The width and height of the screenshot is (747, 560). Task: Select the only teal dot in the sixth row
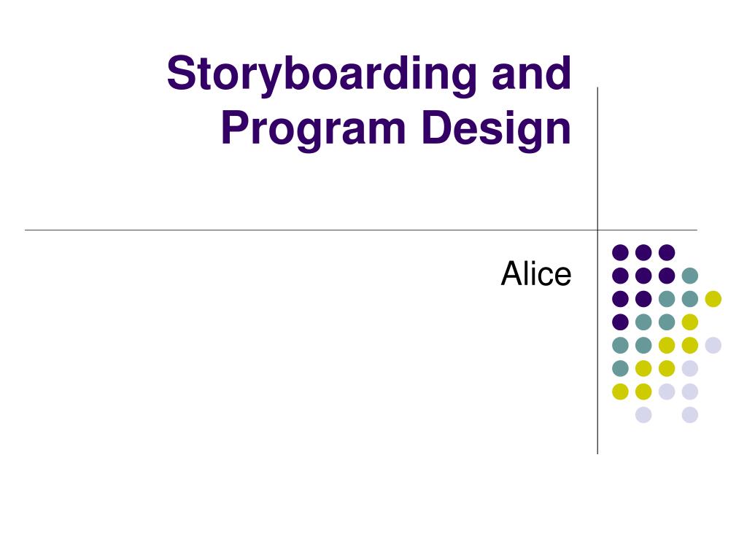tap(620, 368)
